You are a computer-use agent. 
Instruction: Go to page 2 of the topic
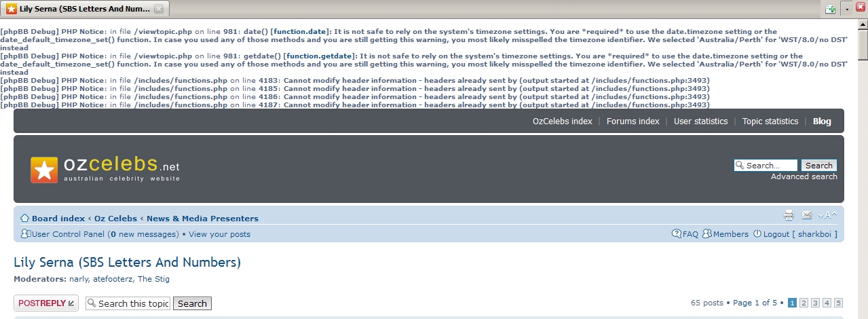click(804, 303)
